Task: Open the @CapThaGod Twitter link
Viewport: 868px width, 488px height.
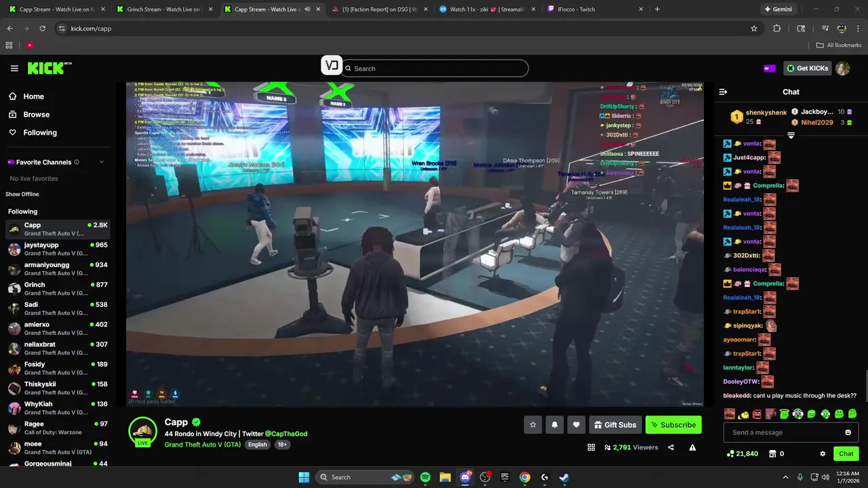Action: [286, 434]
